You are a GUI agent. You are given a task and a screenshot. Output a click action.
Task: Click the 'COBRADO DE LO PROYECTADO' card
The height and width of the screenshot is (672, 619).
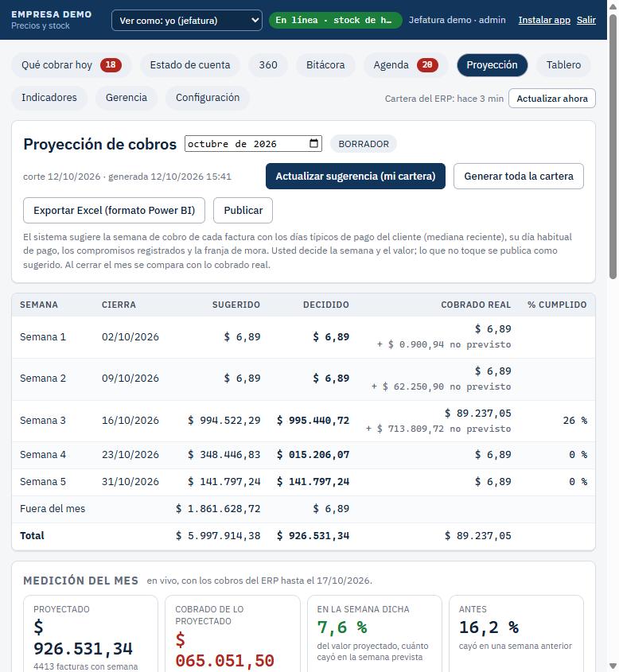tap(232, 635)
